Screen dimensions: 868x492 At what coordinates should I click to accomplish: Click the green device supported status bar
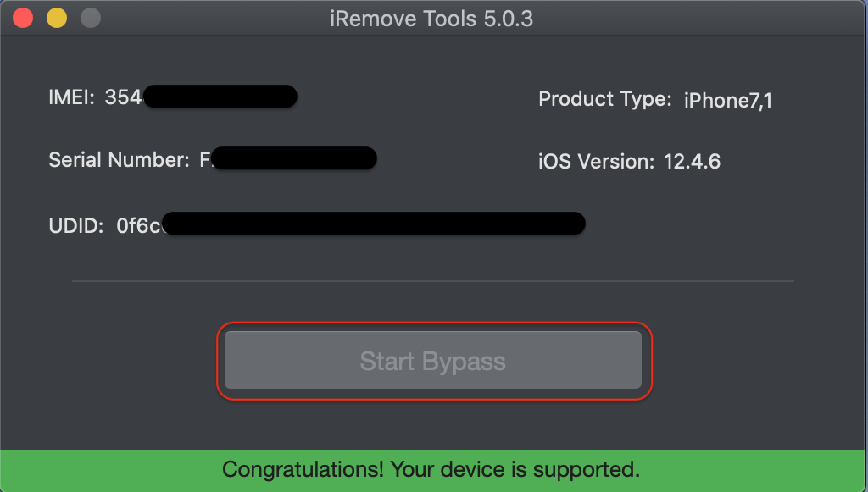(434, 471)
